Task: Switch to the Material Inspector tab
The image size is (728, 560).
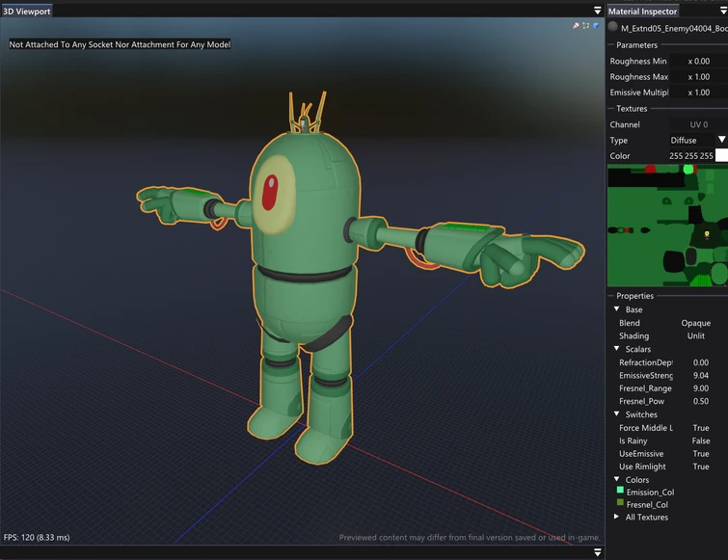Action: pyautogui.click(x=643, y=11)
